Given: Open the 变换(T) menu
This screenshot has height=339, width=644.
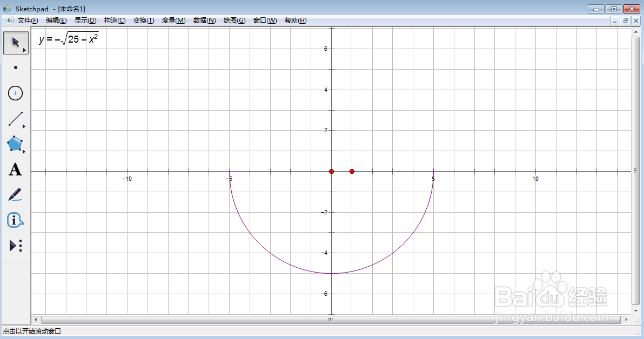Looking at the screenshot, I should coord(144,21).
